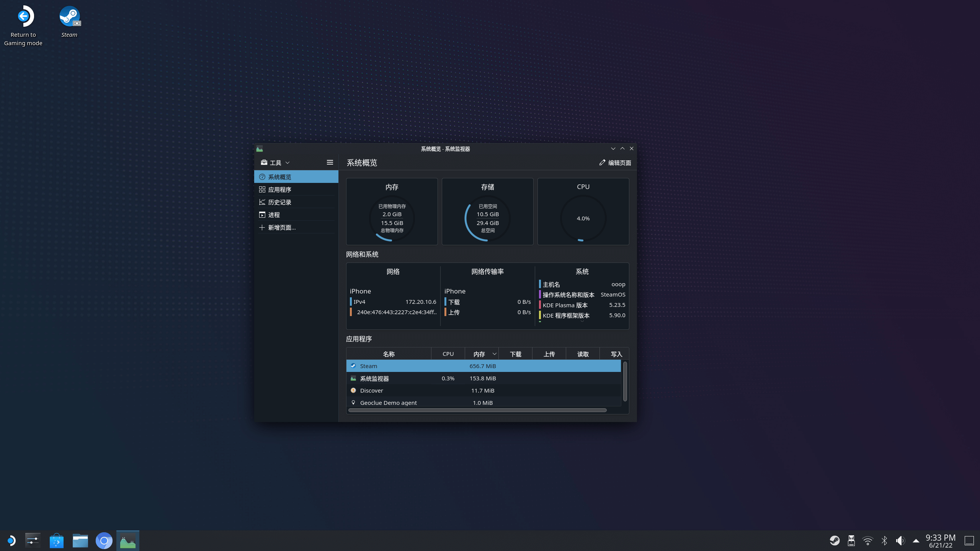The height and width of the screenshot is (551, 980).
Task: Sort applications by CPU column
Action: point(448,354)
